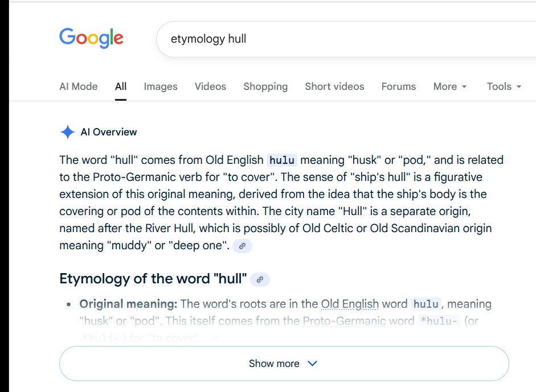Open the Short videos tab
This screenshot has width=536, height=392.
point(334,86)
